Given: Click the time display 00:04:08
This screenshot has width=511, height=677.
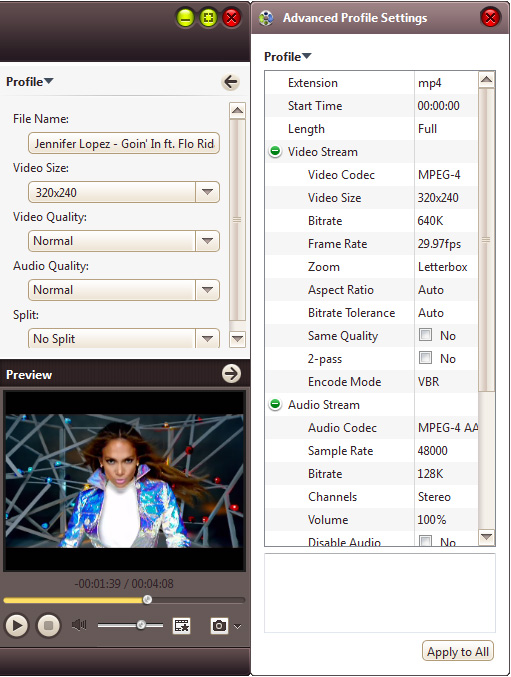Looking at the screenshot, I should click(x=152, y=584).
